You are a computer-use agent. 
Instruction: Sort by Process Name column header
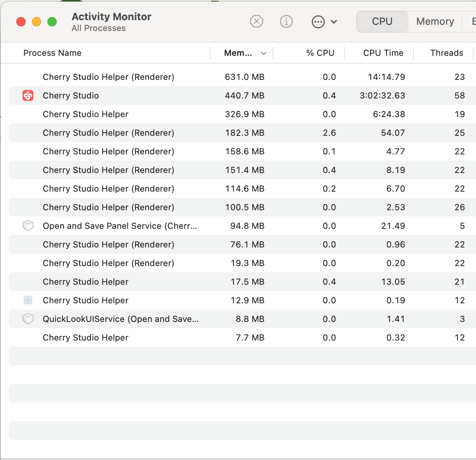(x=52, y=53)
